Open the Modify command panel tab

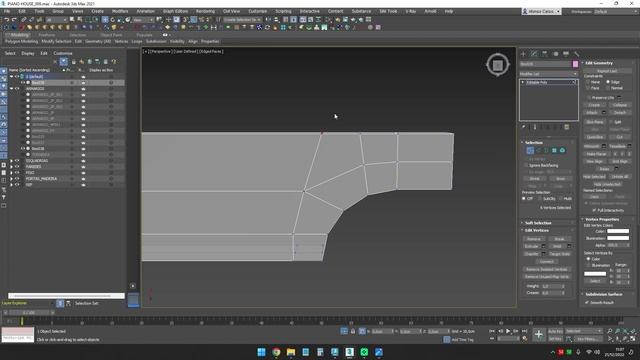[534, 53]
